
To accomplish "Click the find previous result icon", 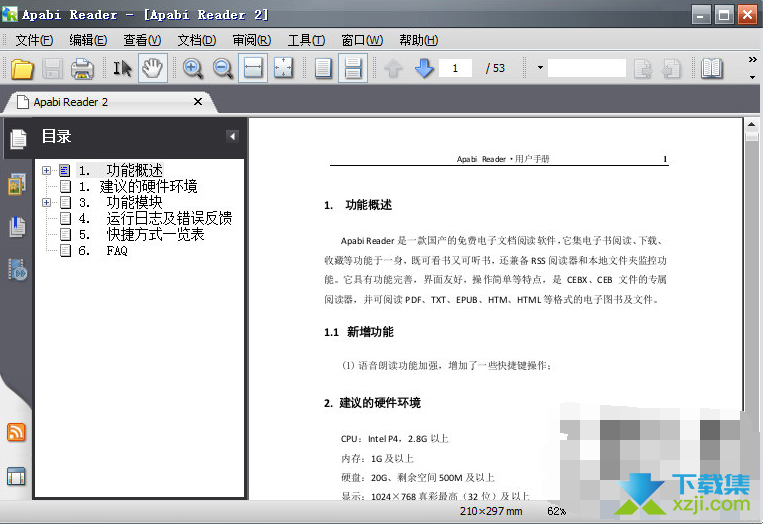I will (x=671, y=69).
